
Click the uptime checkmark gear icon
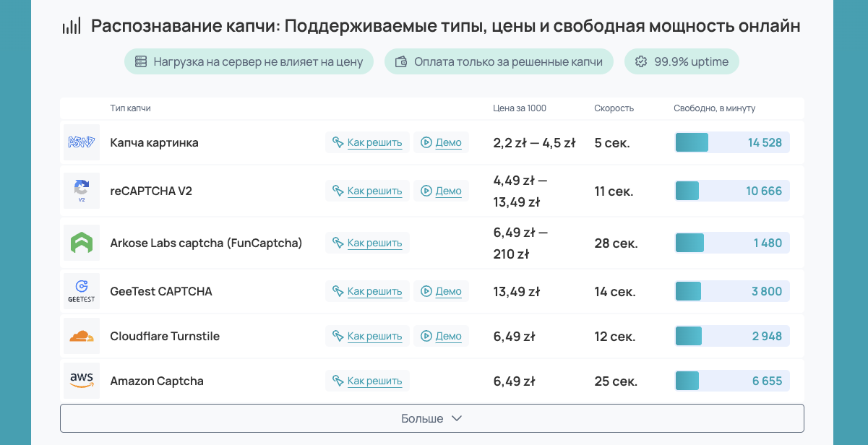click(640, 61)
